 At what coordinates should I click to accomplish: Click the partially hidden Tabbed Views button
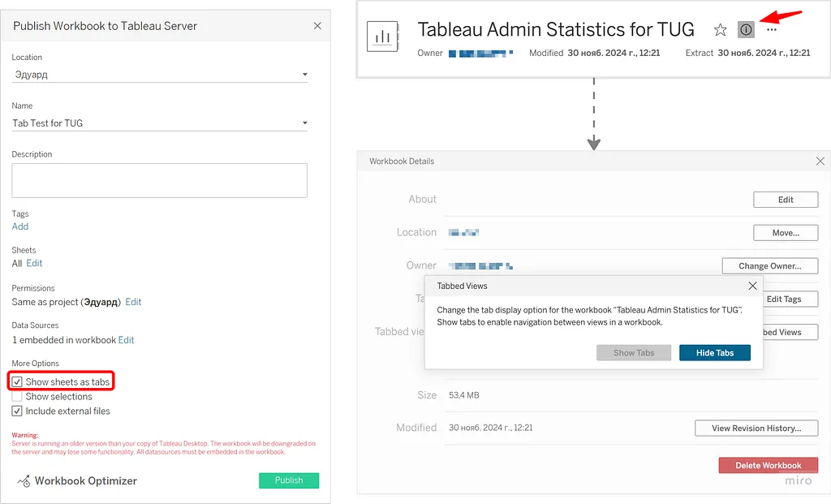[x=790, y=332]
